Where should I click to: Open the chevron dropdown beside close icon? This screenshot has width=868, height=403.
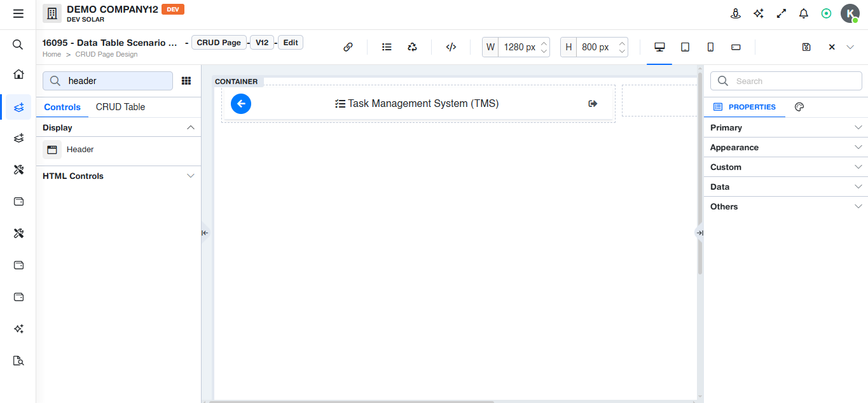coord(850,46)
